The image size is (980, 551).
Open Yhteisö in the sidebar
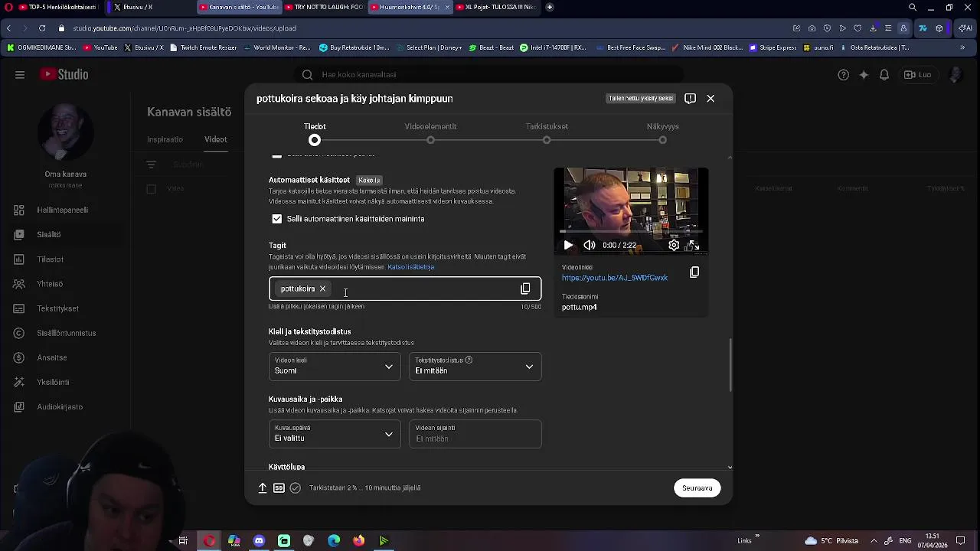click(x=61, y=284)
